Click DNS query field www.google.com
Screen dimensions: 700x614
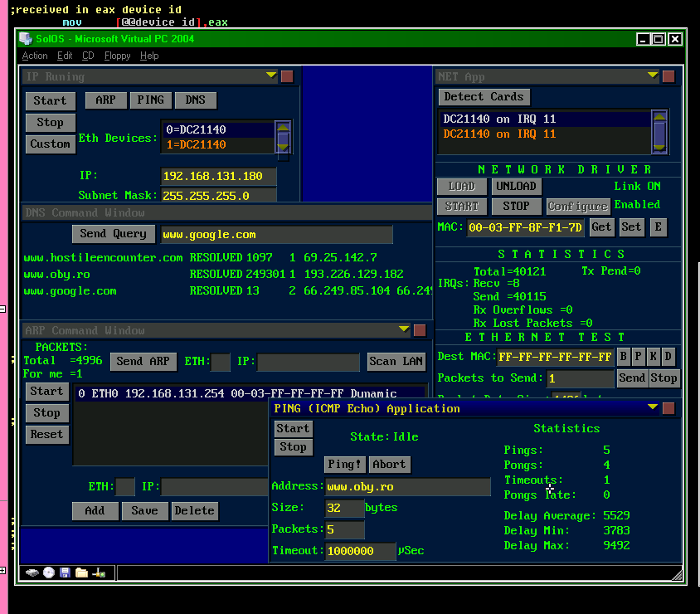276,235
